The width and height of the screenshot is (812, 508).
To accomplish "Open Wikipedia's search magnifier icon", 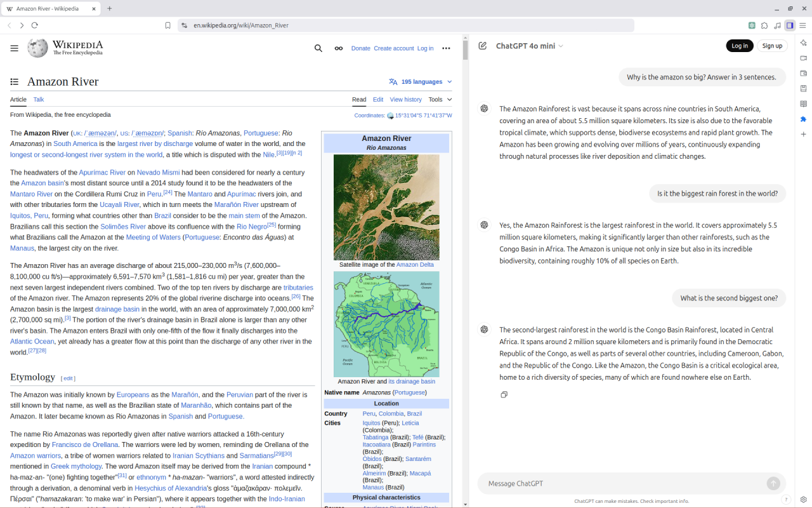I will [318, 48].
